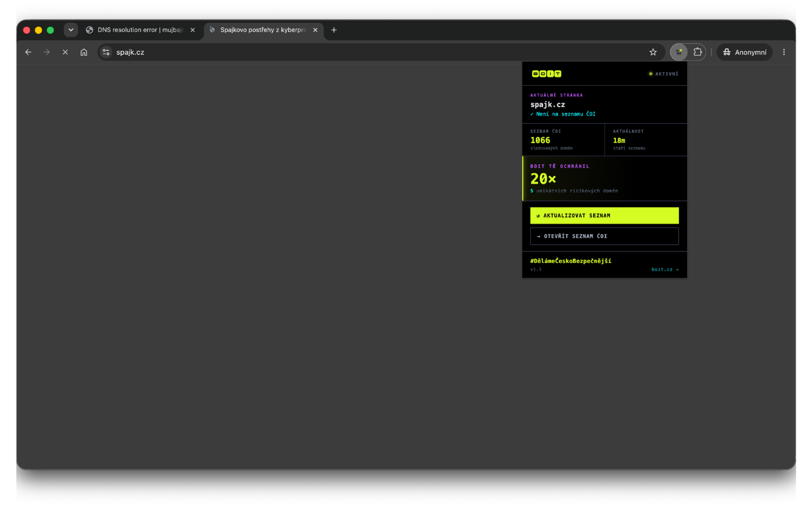The height and width of the screenshot is (508, 812).
Task: Open the Chrome three-dot menu
Action: click(784, 52)
